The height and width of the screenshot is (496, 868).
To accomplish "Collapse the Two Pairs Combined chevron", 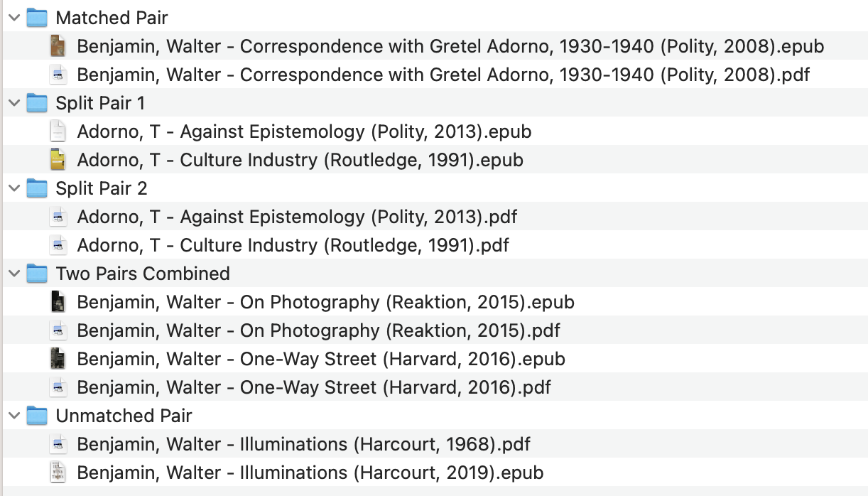I will coord(13,274).
